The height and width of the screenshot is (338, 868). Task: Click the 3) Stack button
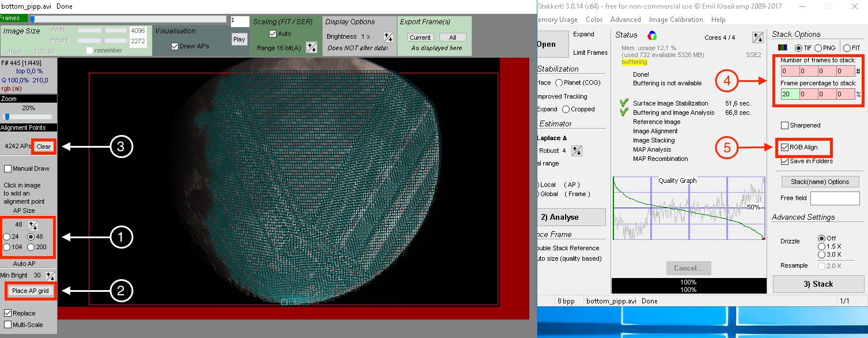tap(818, 284)
